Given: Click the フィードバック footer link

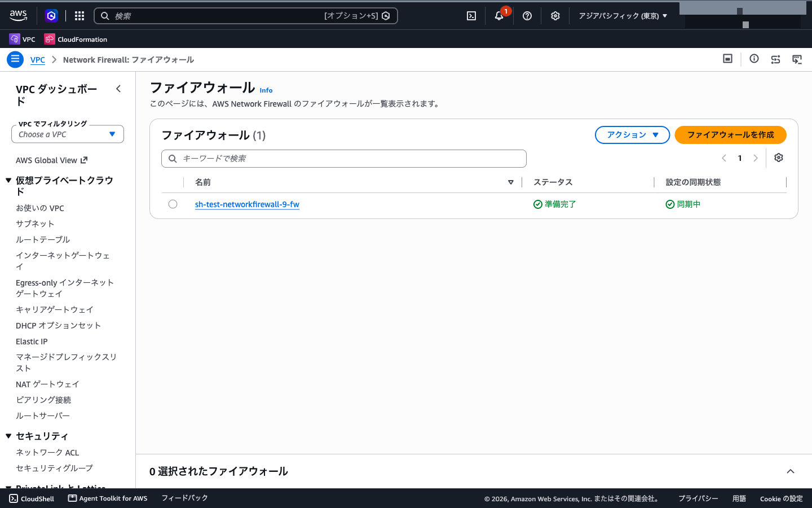Looking at the screenshot, I should point(184,498).
